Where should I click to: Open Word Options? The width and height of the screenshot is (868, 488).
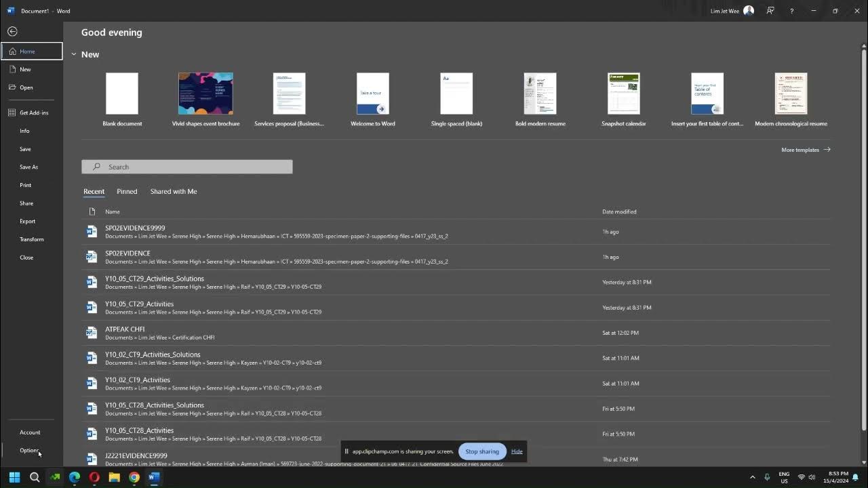[x=32, y=450]
